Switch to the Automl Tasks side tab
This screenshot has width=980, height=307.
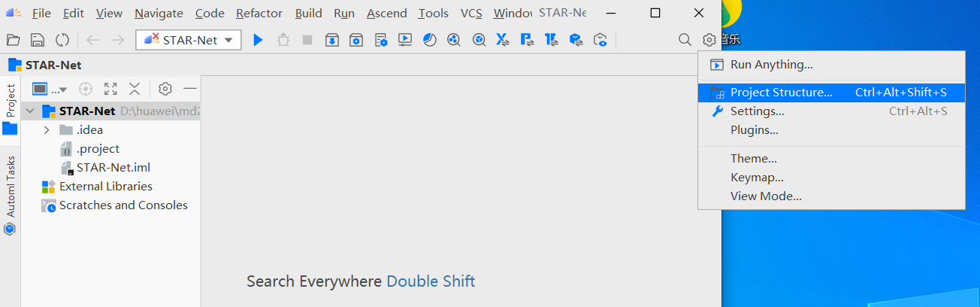click(x=11, y=188)
